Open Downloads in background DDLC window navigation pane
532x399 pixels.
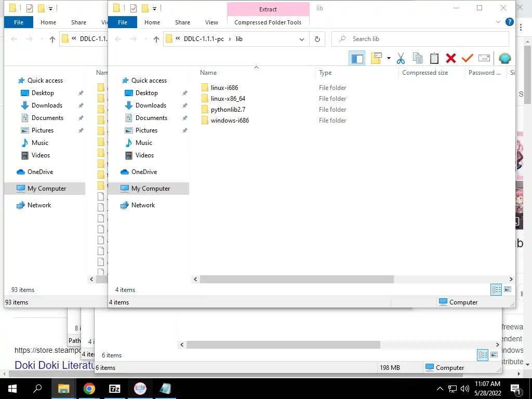[47, 105]
